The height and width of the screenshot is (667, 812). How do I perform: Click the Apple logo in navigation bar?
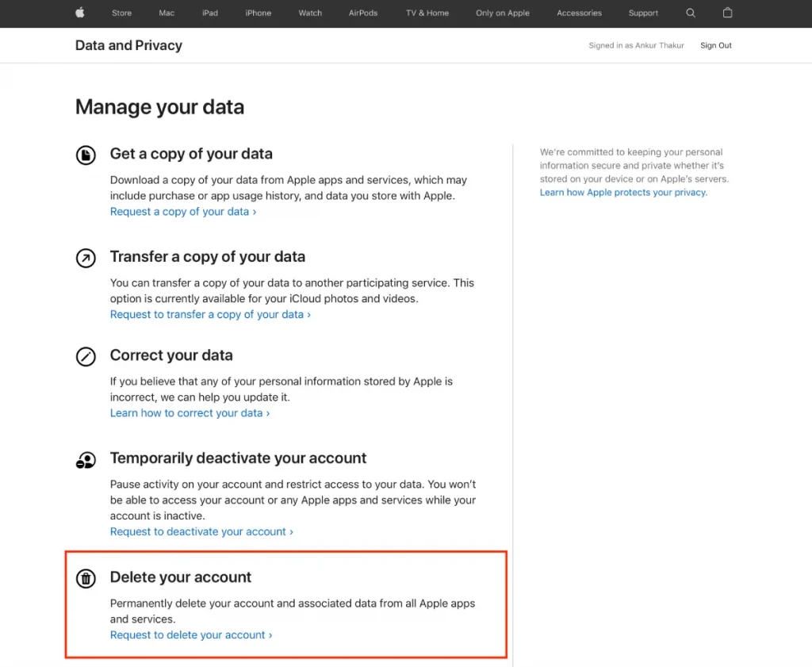point(79,13)
